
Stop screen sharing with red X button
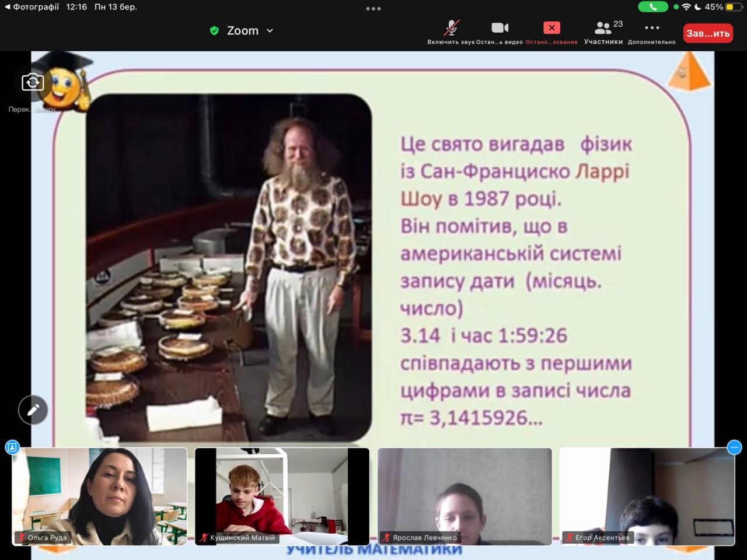click(x=551, y=28)
